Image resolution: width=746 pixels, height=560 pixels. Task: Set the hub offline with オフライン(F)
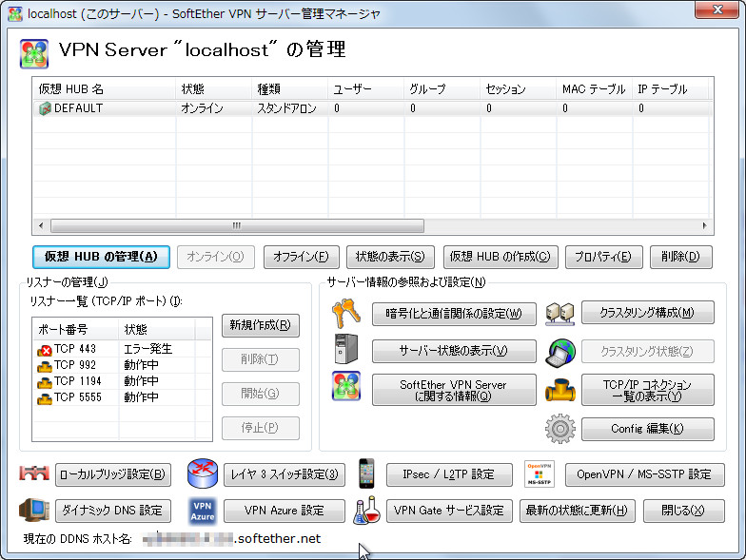(x=301, y=257)
